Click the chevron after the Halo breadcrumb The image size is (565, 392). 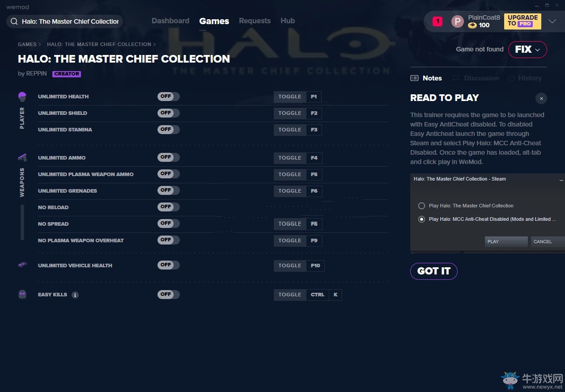(x=154, y=45)
